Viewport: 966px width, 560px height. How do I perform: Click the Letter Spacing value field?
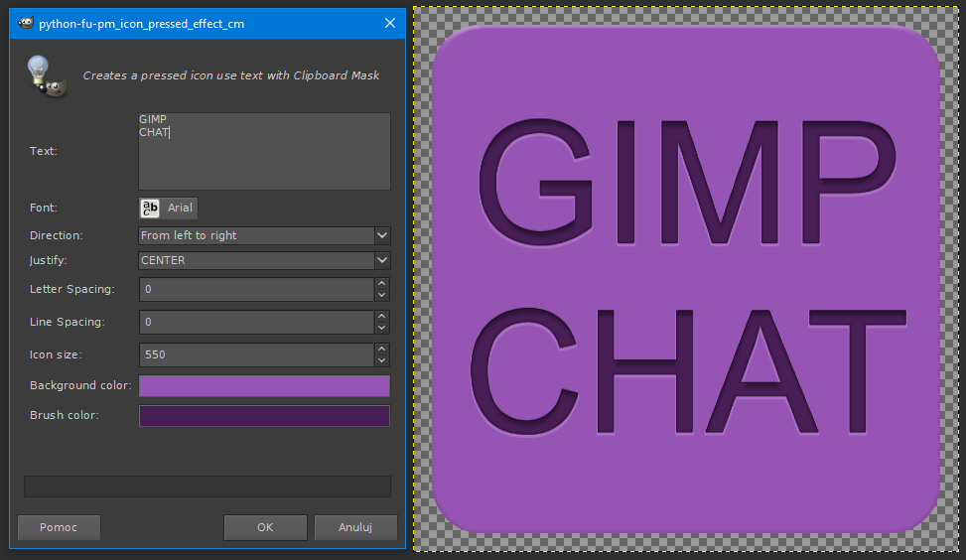tap(256, 289)
